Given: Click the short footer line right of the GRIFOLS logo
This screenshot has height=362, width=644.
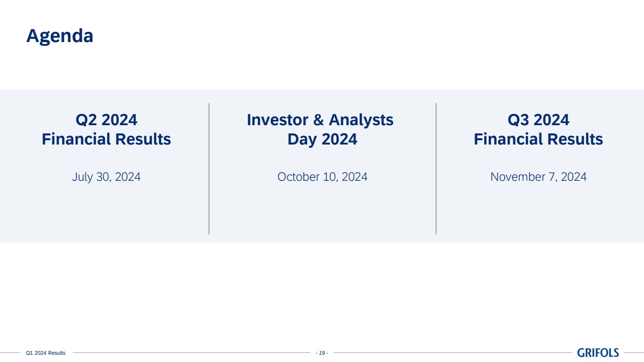Looking at the screenshot, I should coord(634,353).
